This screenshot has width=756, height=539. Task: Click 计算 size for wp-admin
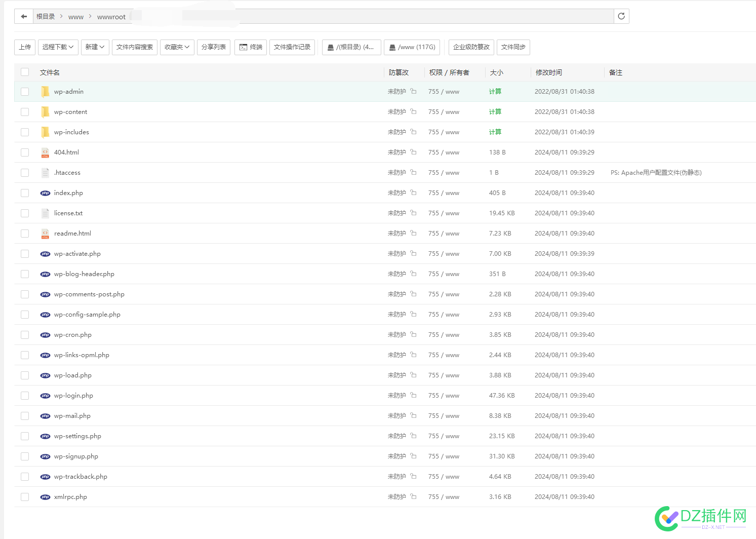(x=495, y=92)
